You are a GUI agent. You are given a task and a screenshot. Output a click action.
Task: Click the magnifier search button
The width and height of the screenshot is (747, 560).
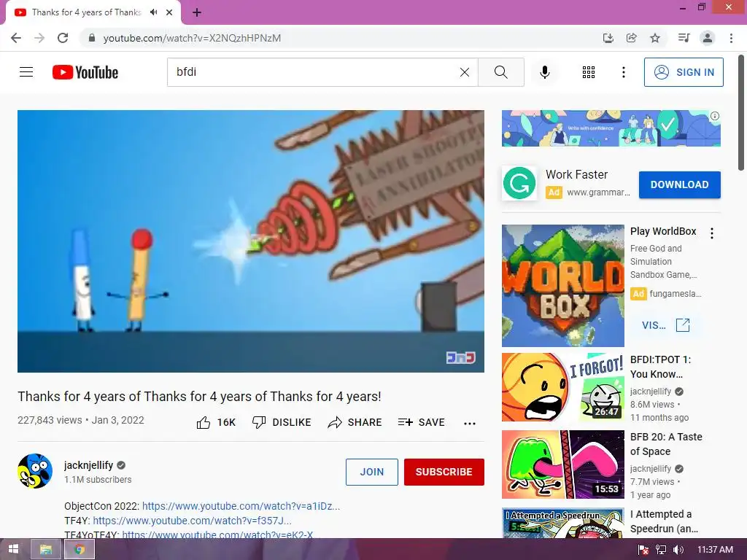(500, 72)
